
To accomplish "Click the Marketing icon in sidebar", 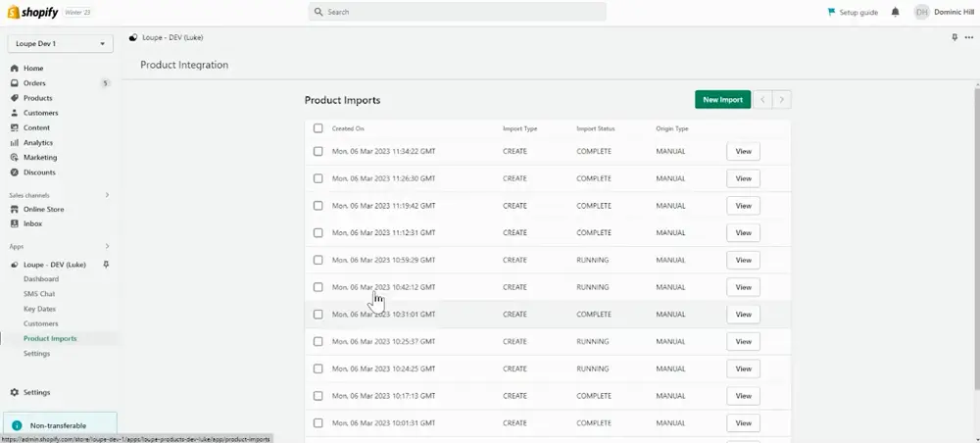I will pyautogui.click(x=15, y=158).
